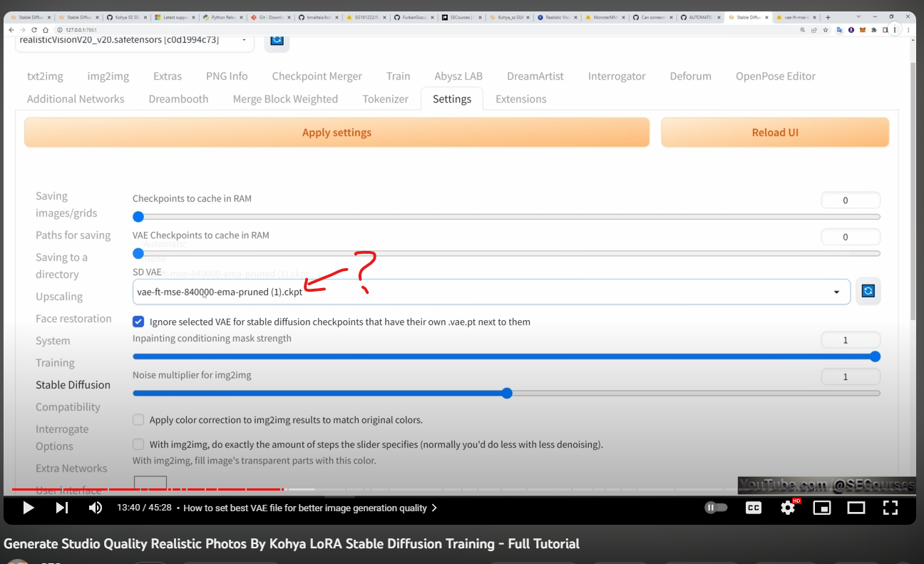The height and width of the screenshot is (564, 924).
Task: Click the Apply settings button
Action: click(x=337, y=132)
